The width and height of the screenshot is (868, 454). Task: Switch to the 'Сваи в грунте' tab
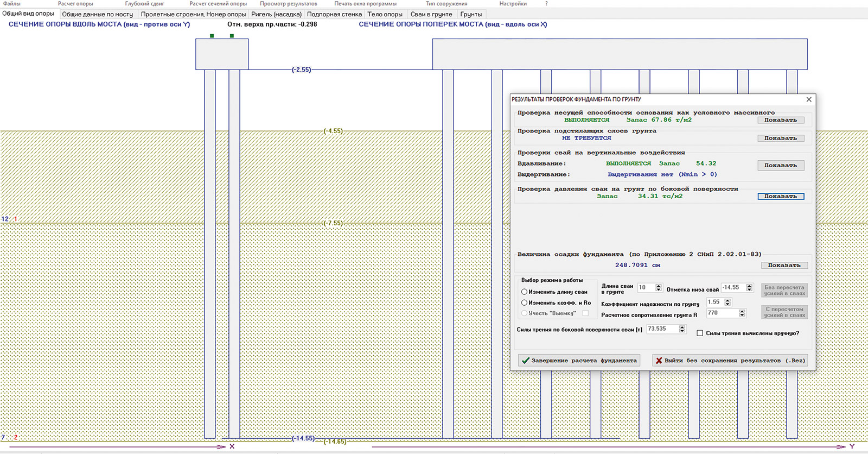click(431, 14)
